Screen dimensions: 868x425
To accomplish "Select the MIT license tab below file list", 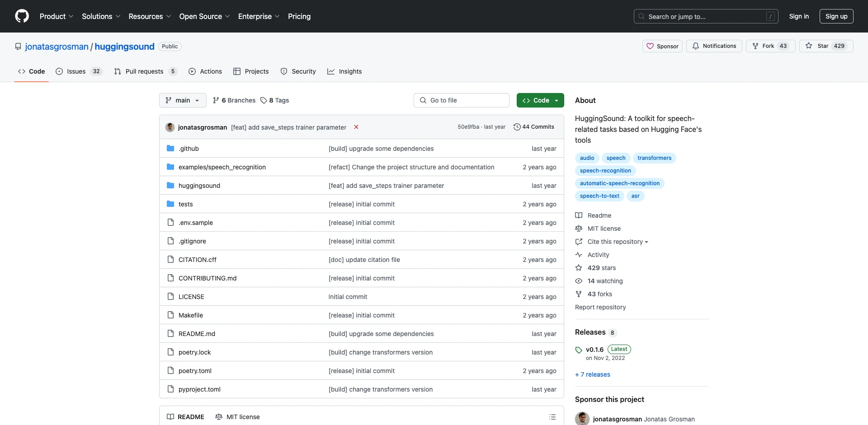I will [x=238, y=417].
